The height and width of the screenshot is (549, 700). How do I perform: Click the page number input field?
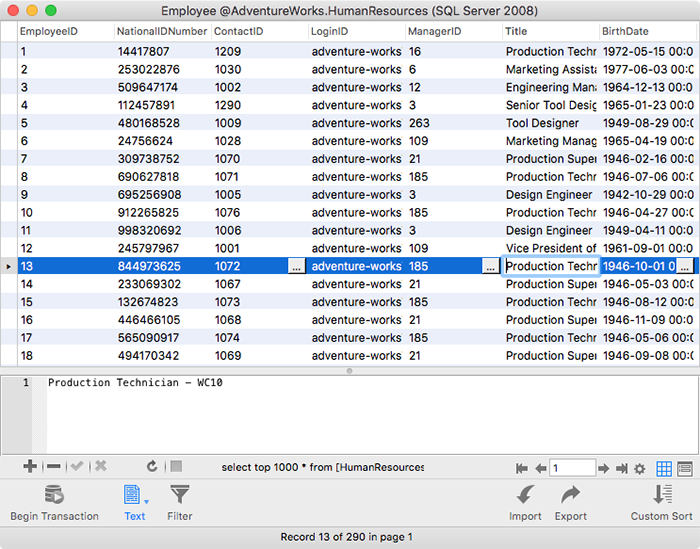pyautogui.click(x=572, y=468)
